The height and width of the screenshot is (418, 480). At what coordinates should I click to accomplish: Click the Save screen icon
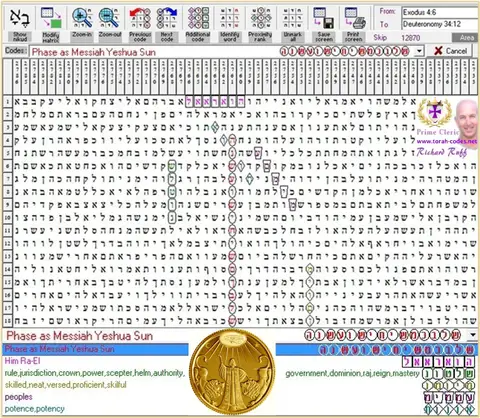pyautogui.click(x=324, y=18)
